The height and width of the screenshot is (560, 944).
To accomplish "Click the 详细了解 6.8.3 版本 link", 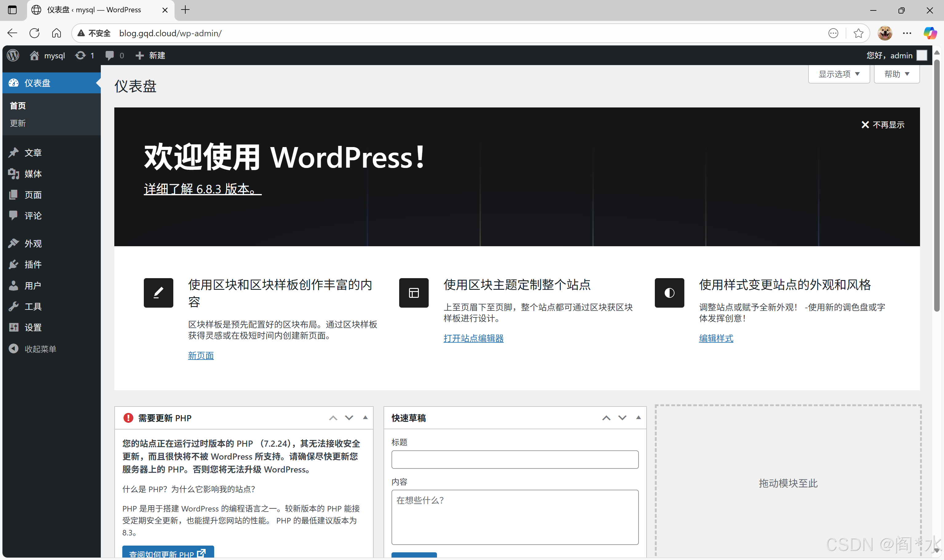I will (x=203, y=189).
